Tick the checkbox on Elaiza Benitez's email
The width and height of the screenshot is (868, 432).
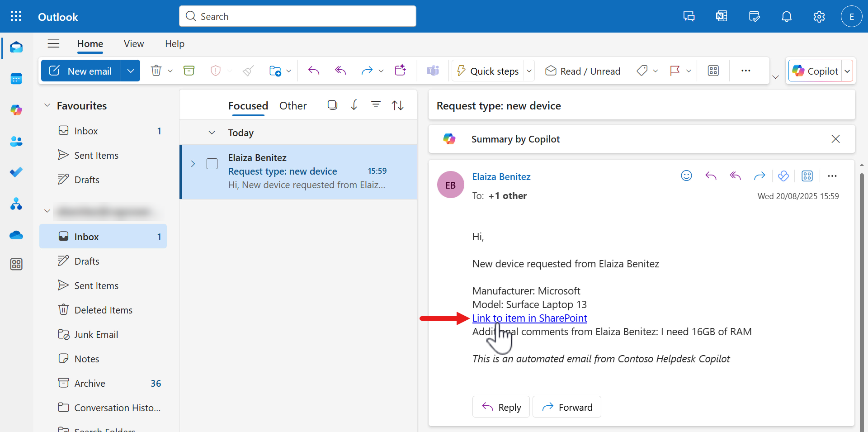(x=212, y=164)
